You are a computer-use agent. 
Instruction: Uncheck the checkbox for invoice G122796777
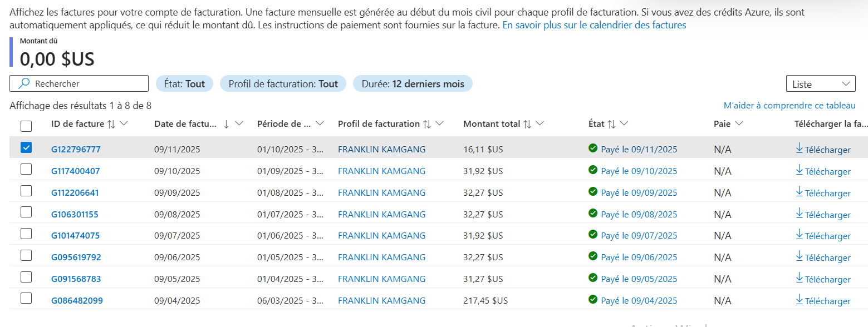click(26, 148)
